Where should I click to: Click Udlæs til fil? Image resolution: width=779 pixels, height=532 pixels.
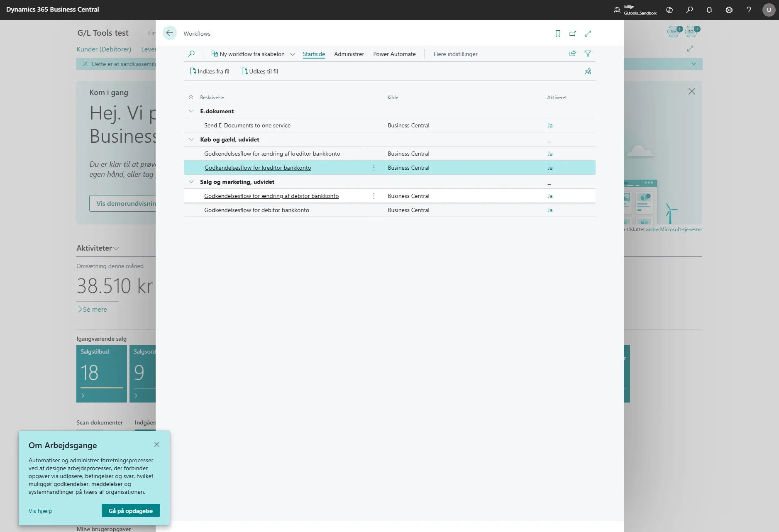(x=260, y=71)
